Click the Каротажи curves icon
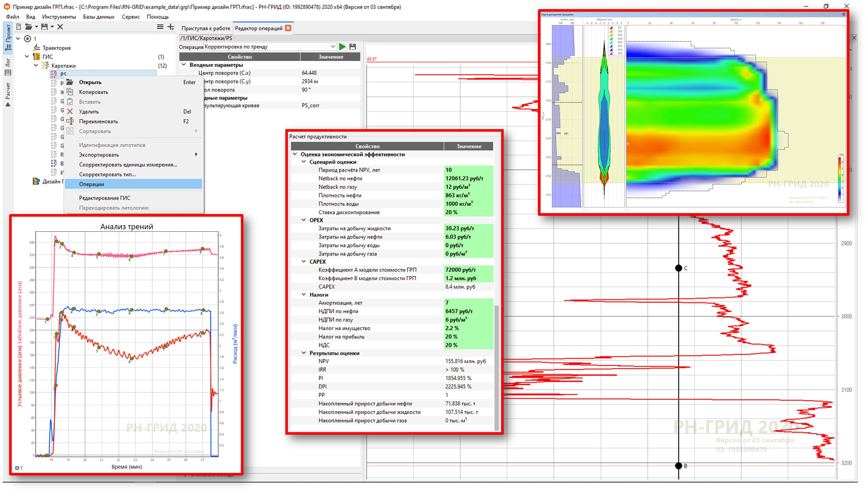This screenshot has height=494, width=868. (45, 66)
